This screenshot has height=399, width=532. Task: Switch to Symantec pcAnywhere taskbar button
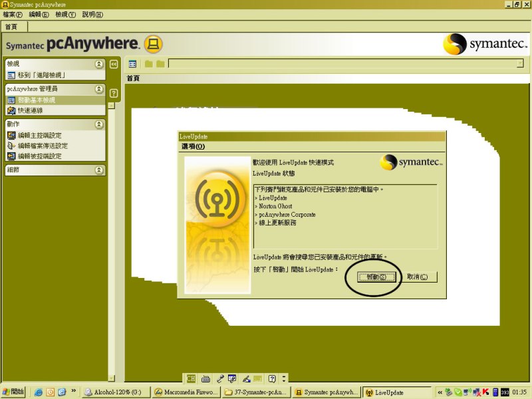pyautogui.click(x=327, y=392)
